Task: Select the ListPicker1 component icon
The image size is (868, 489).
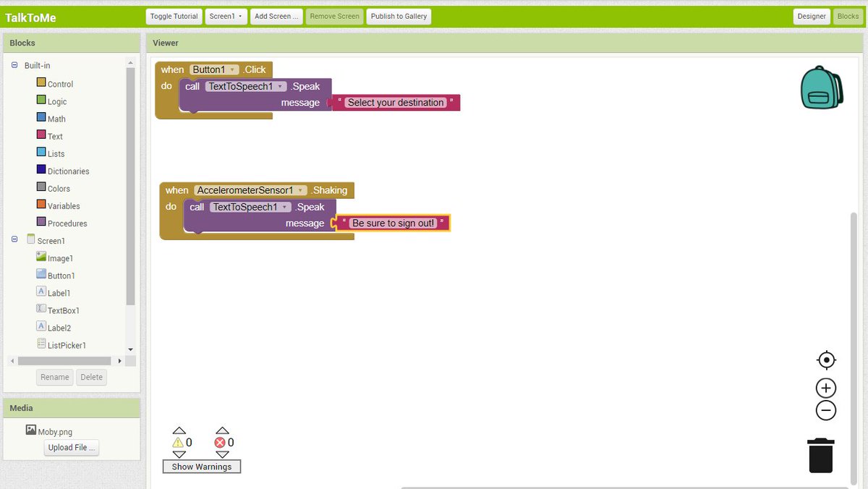Action: tap(41, 344)
